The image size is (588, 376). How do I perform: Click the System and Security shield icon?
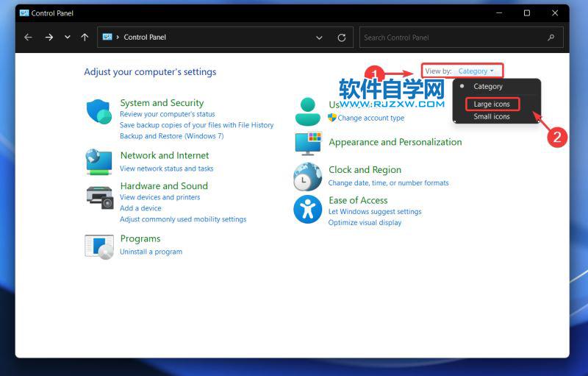tap(99, 111)
